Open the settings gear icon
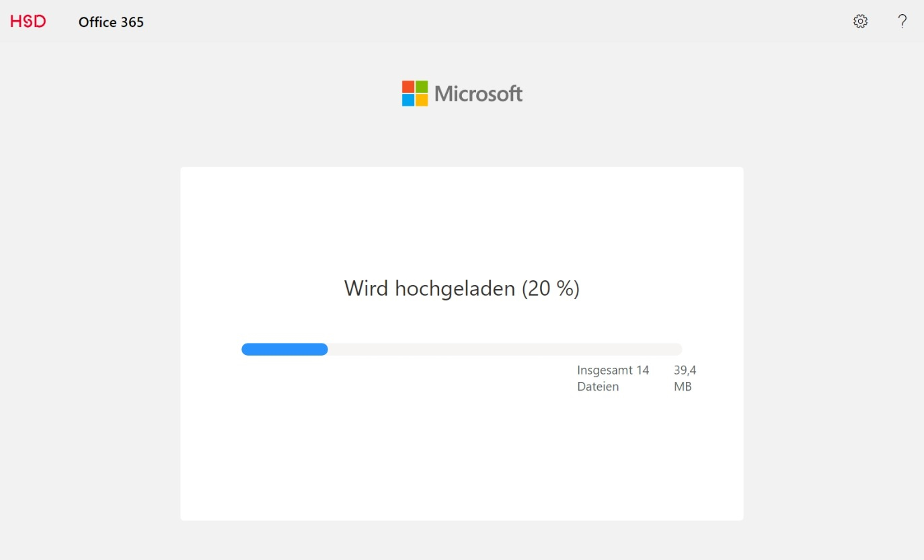 coord(860,22)
